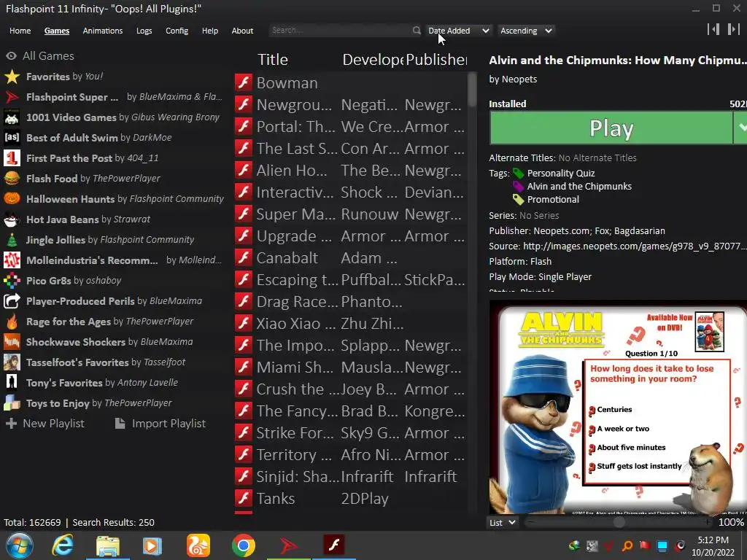The image size is (747, 560).
Task: Click the Pico Gr8s colorful icon
Action: (12, 281)
